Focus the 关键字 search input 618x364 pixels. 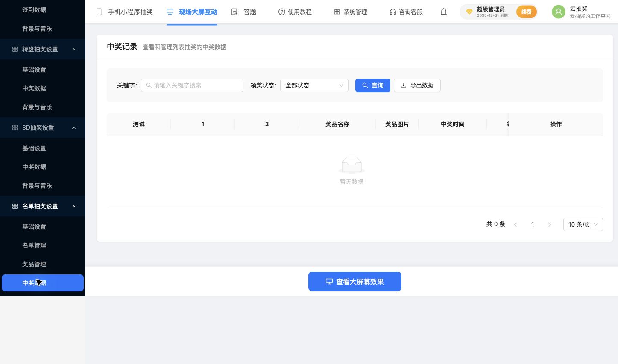click(x=192, y=85)
